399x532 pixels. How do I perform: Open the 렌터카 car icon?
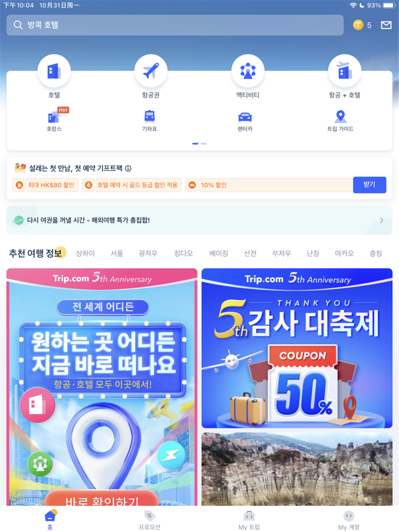[245, 117]
